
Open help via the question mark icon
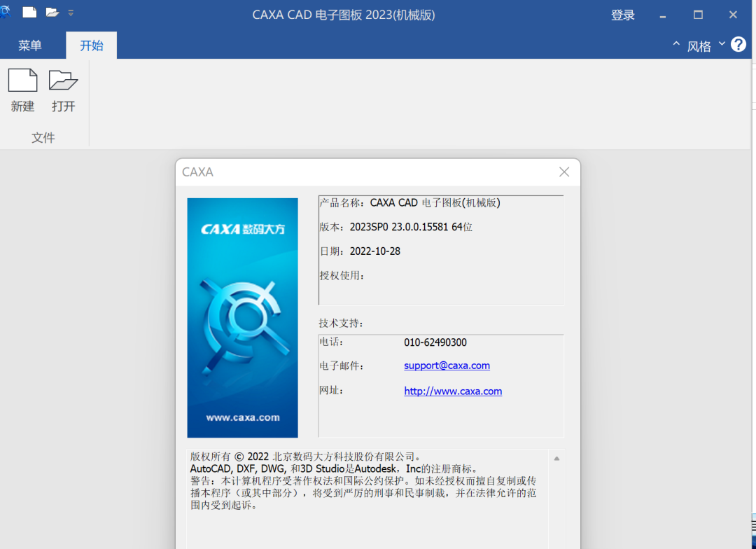(738, 44)
